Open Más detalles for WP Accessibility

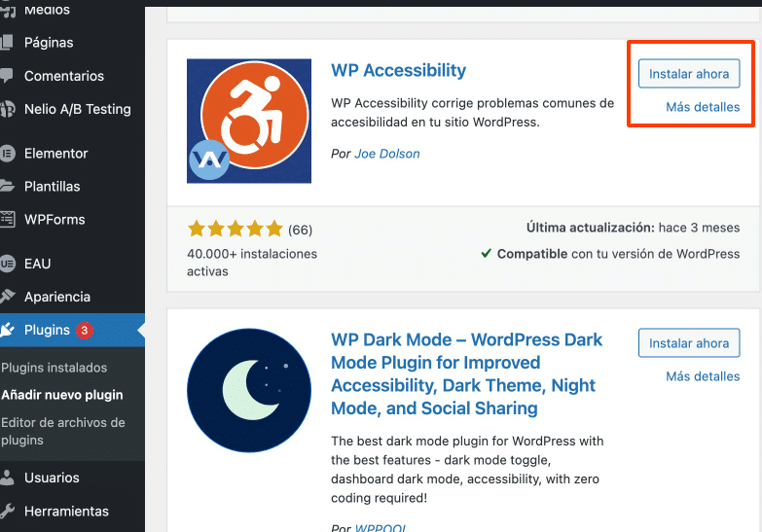[x=703, y=107]
